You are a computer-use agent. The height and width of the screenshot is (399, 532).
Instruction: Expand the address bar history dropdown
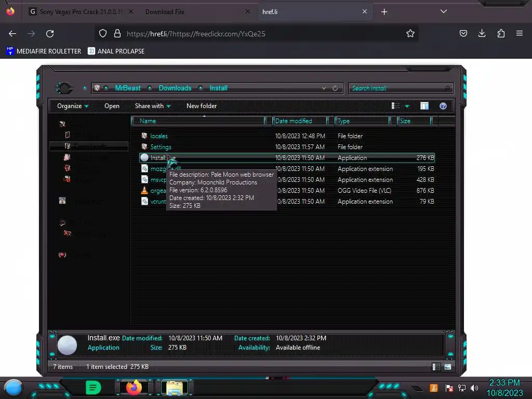[324, 88]
